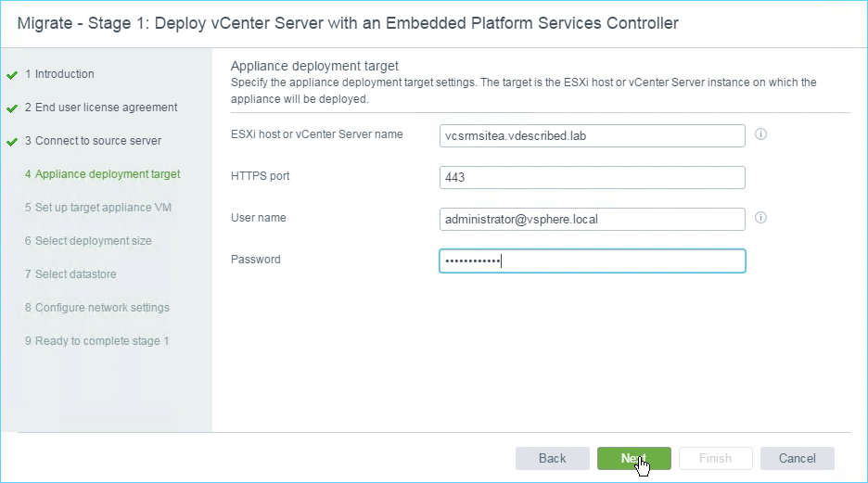
Task: Click checkmark beside Connect to source server
Action: [x=12, y=142]
